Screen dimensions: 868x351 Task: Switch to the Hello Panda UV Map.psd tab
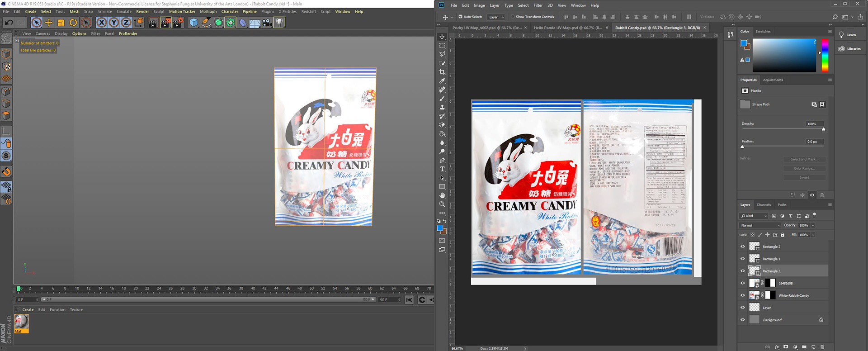(568, 28)
